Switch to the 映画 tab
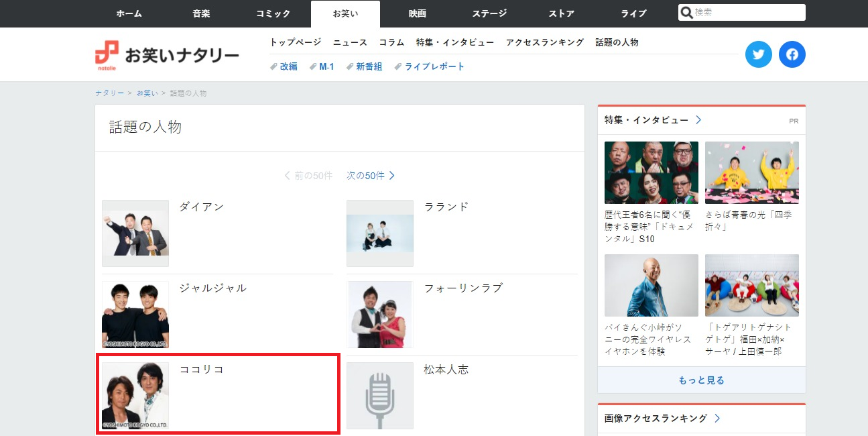 pos(418,13)
